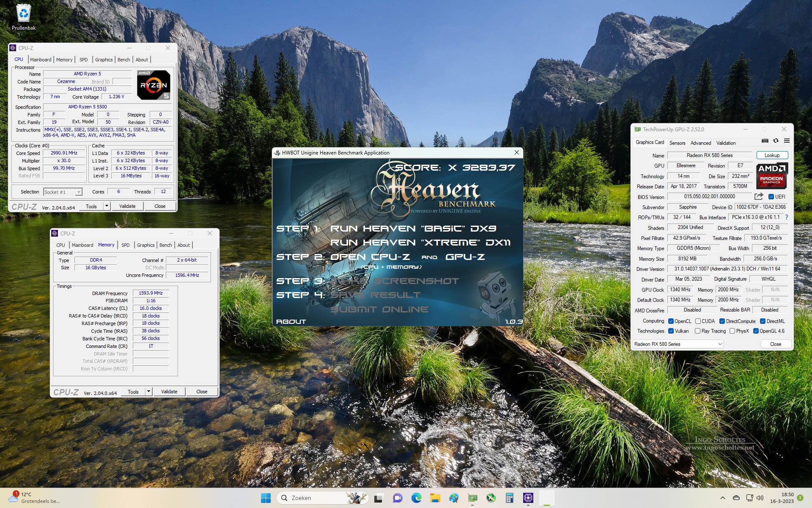This screenshot has width=812, height=508.
Task: Open Task View on taskbar
Action: 379,498
